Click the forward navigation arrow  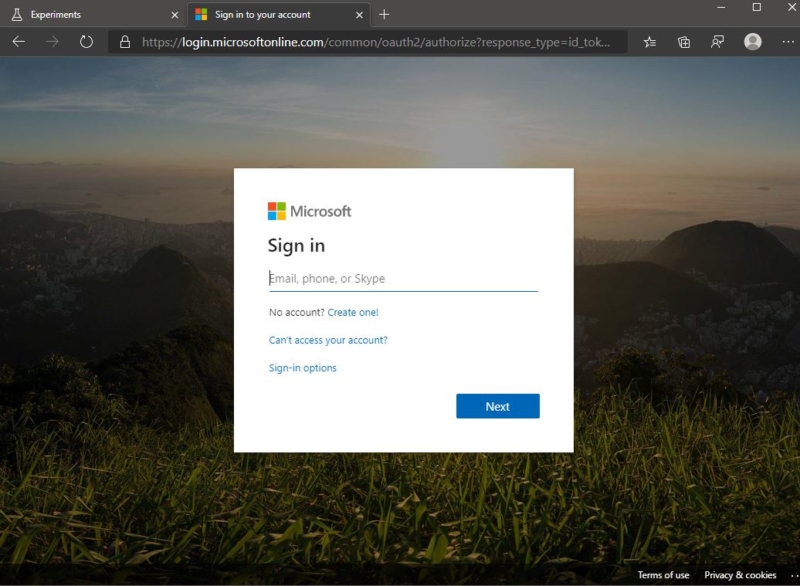point(52,42)
